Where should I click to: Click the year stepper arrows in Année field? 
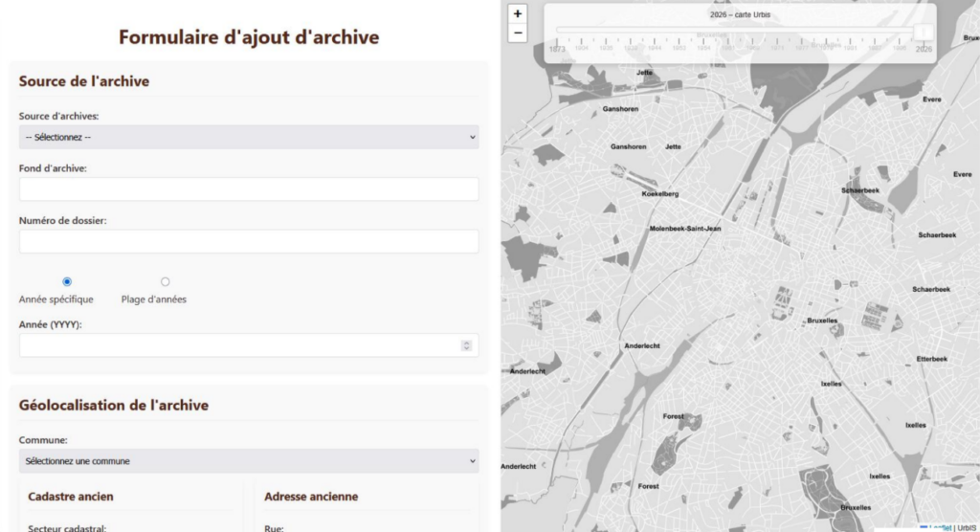(466, 345)
